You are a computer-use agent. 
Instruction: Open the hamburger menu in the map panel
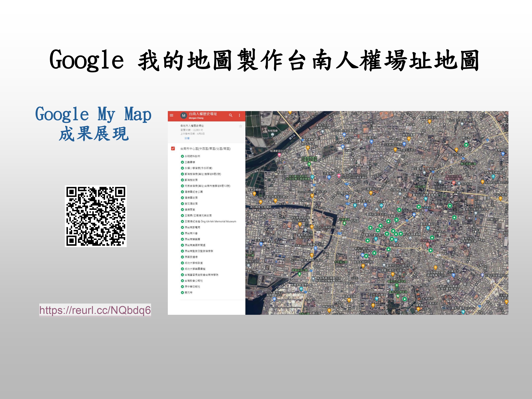pyautogui.click(x=171, y=115)
